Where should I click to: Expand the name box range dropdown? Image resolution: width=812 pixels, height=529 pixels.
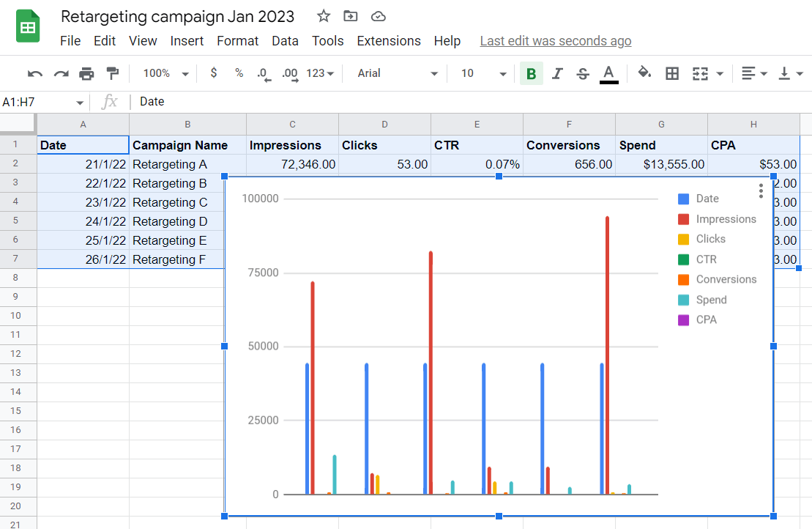80,103
